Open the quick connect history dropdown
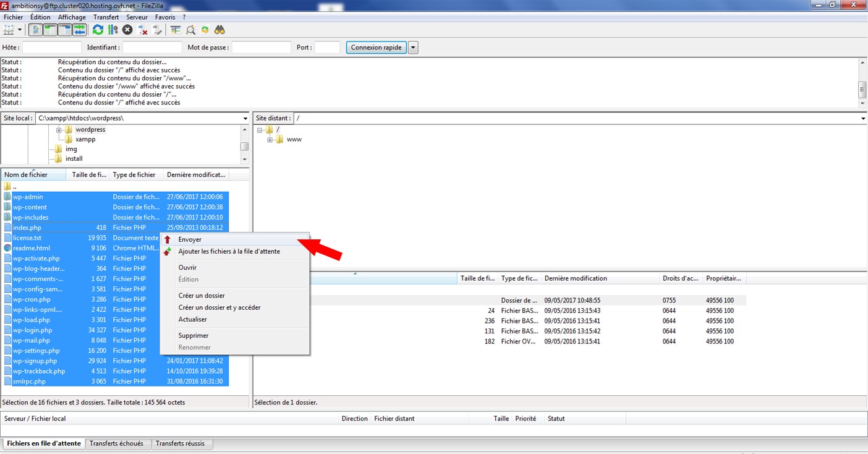This screenshot has height=454, width=868. 413,47
